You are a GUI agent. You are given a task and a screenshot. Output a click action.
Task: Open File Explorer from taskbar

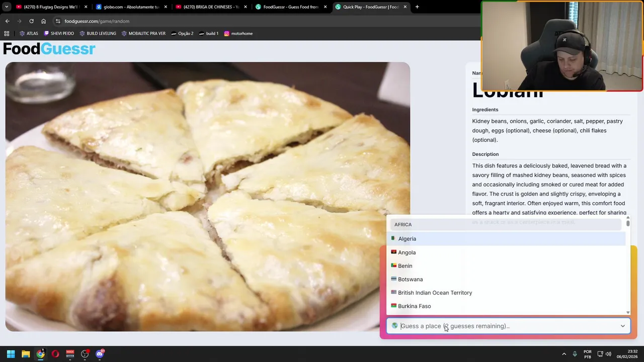(26, 354)
